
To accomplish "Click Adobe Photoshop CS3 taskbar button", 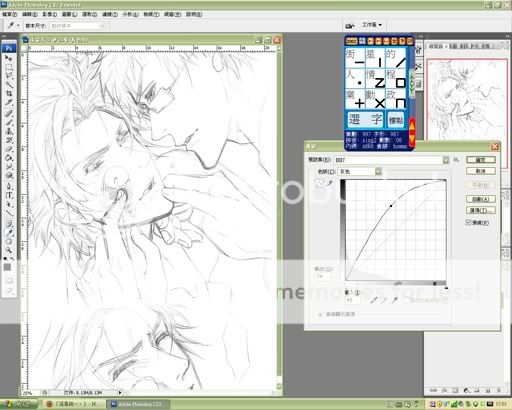I will coord(139,404).
